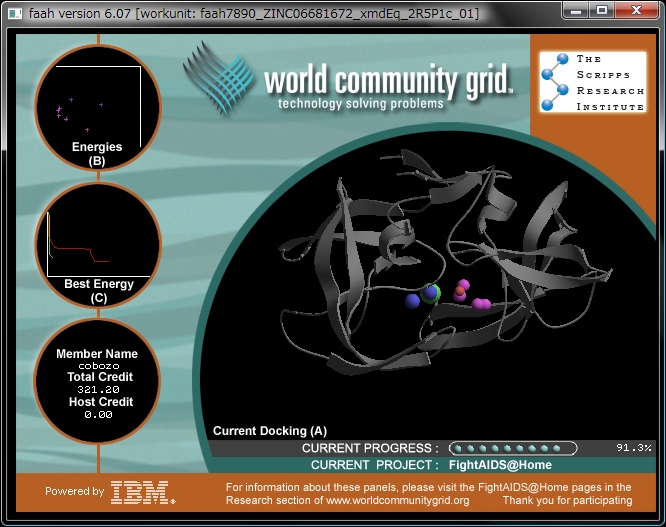
Task: Minimize the faah window
Action: pyautogui.click(x=576, y=11)
